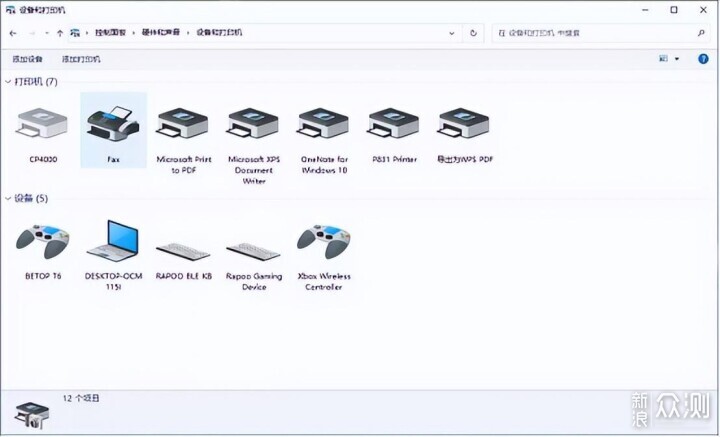Image resolution: width=720 pixels, height=437 pixels.
Task: Click the forward navigation arrow
Action: (32, 33)
